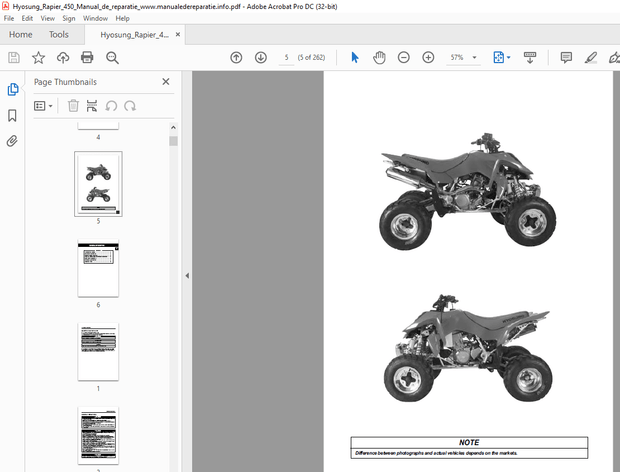620x472 pixels.
Task: Click the upload to cloud icon
Action: tap(63, 58)
